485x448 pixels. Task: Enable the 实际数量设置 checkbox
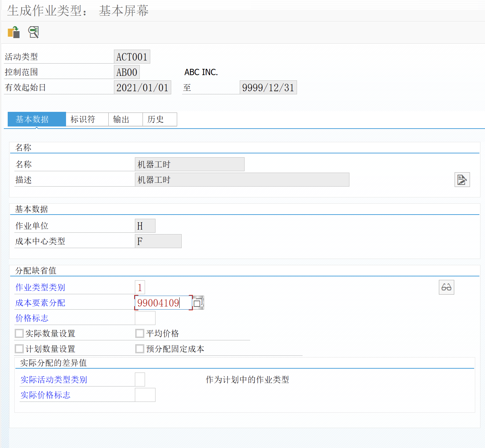(x=19, y=333)
